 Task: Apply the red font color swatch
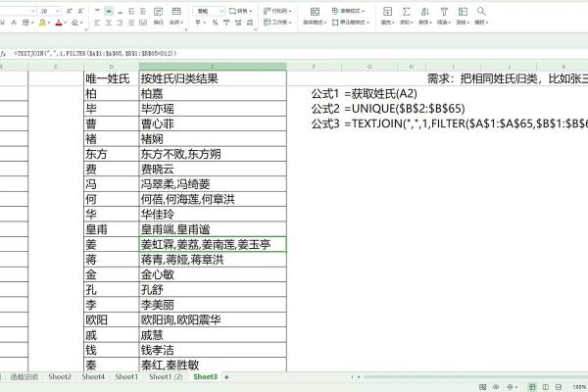point(59,23)
